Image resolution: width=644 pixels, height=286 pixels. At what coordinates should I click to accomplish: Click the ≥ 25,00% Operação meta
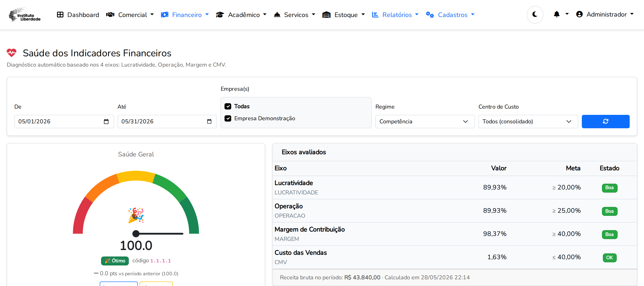[566, 210]
